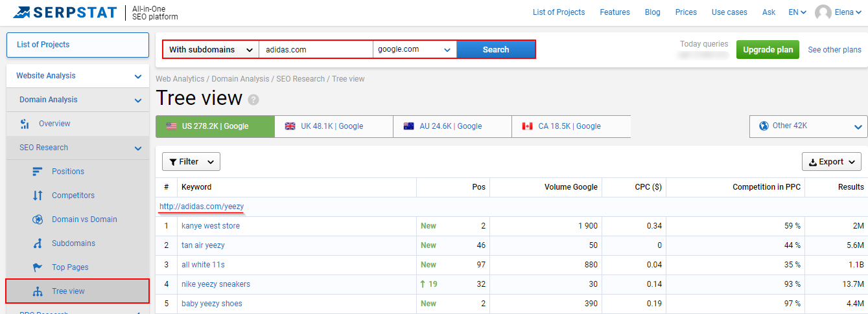
Task: Select the CA 18.5K Google tab
Action: 571,126
